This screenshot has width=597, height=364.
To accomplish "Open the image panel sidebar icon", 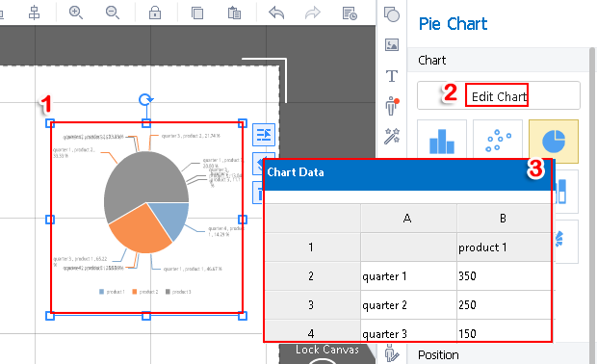I will click(392, 45).
